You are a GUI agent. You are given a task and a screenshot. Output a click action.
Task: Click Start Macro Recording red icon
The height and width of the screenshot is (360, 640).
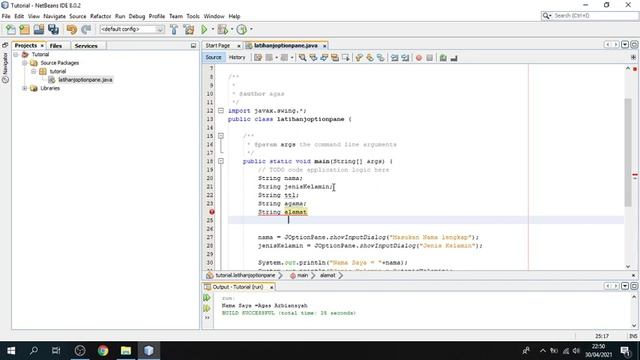419,58
